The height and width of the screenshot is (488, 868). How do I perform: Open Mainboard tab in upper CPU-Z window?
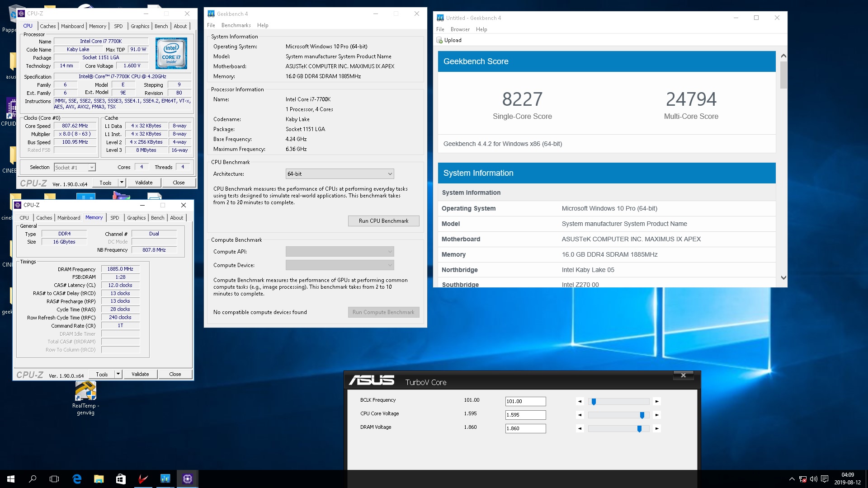click(72, 26)
